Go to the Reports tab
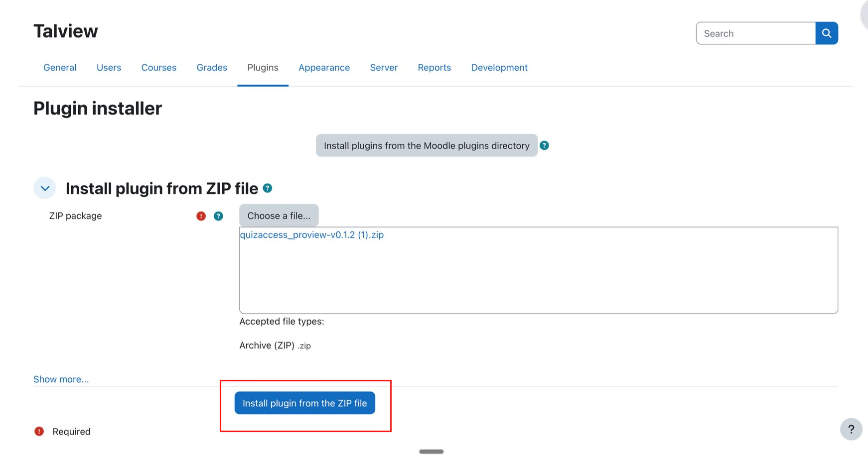 tap(434, 68)
